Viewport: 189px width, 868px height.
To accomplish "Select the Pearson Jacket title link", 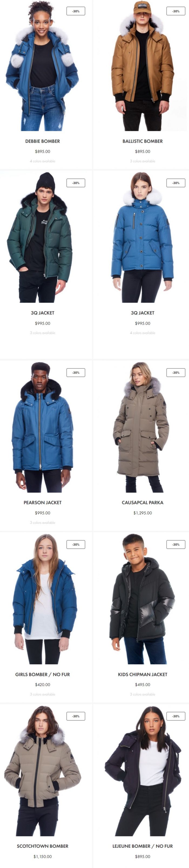I will click(x=42, y=502).
